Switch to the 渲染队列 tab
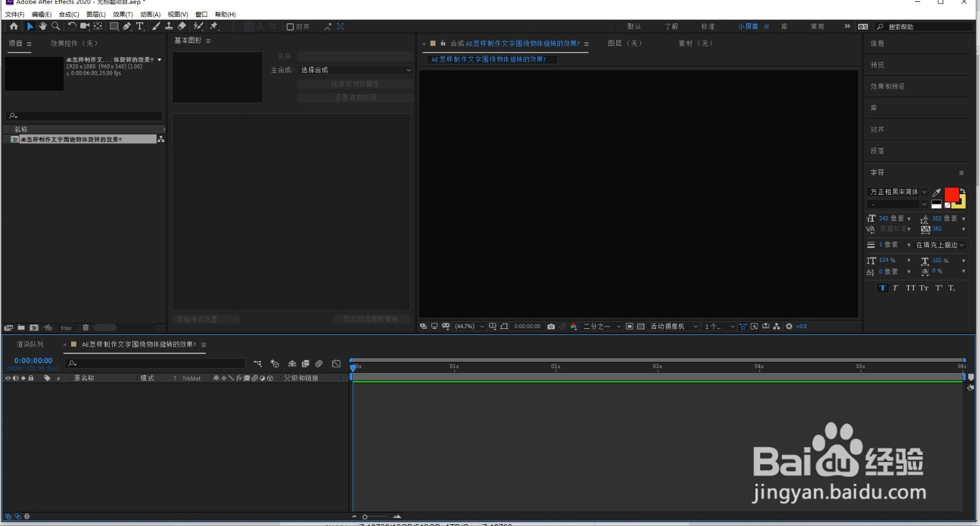This screenshot has height=526, width=980. [x=30, y=344]
